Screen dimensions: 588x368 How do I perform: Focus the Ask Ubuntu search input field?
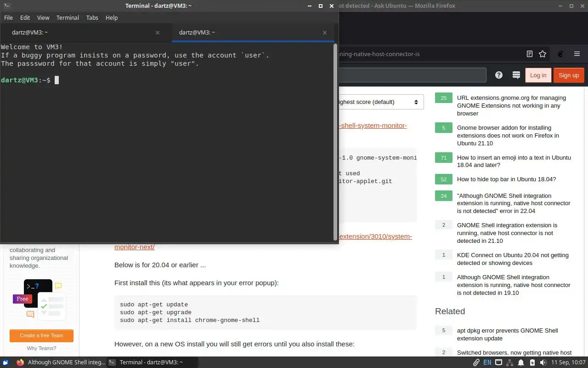tap(412, 75)
